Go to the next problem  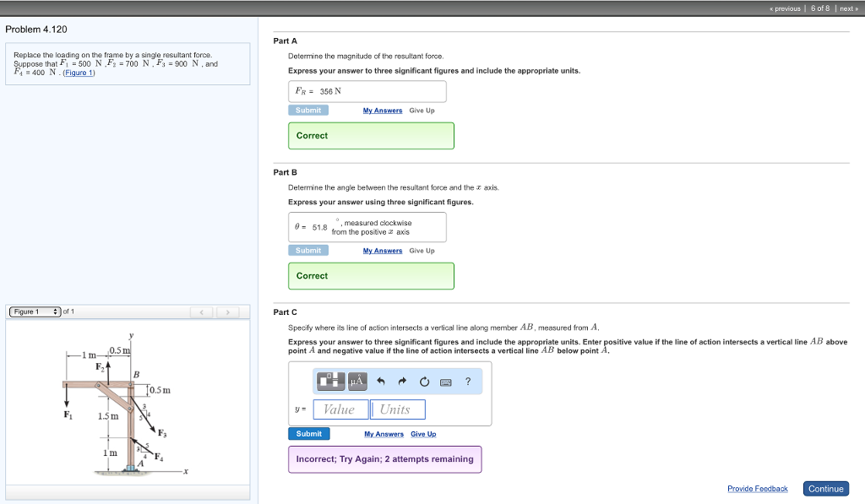coord(846,8)
